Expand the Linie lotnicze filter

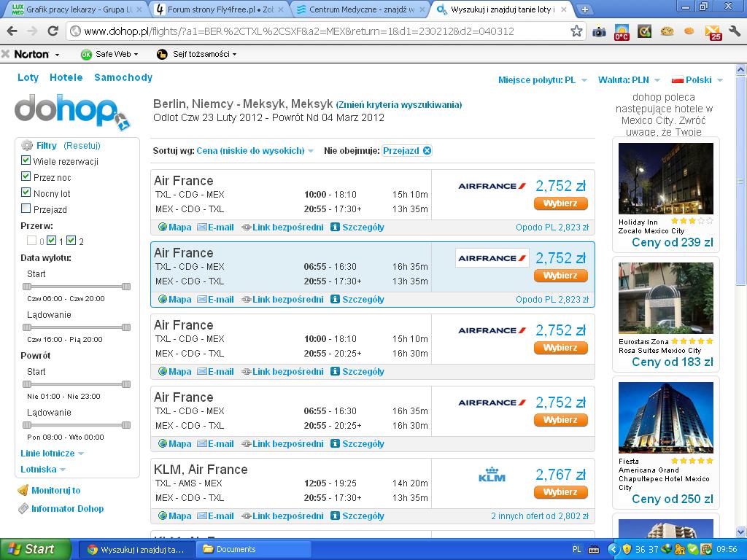pos(52,454)
